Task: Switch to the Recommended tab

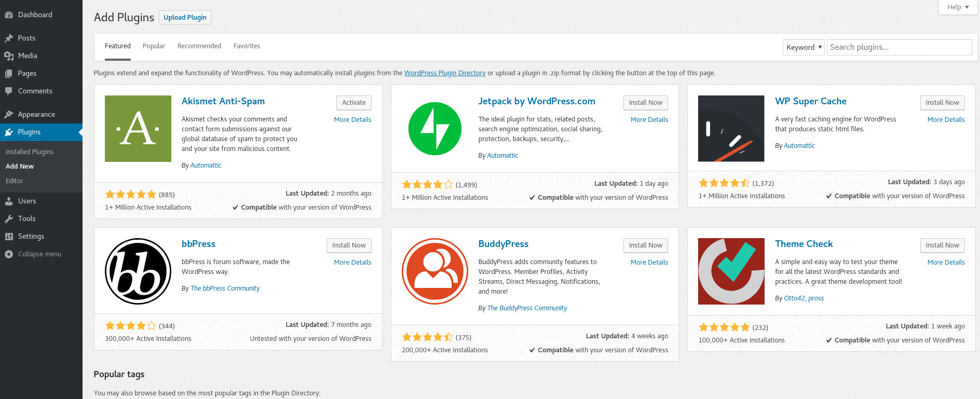Action: click(x=199, y=46)
